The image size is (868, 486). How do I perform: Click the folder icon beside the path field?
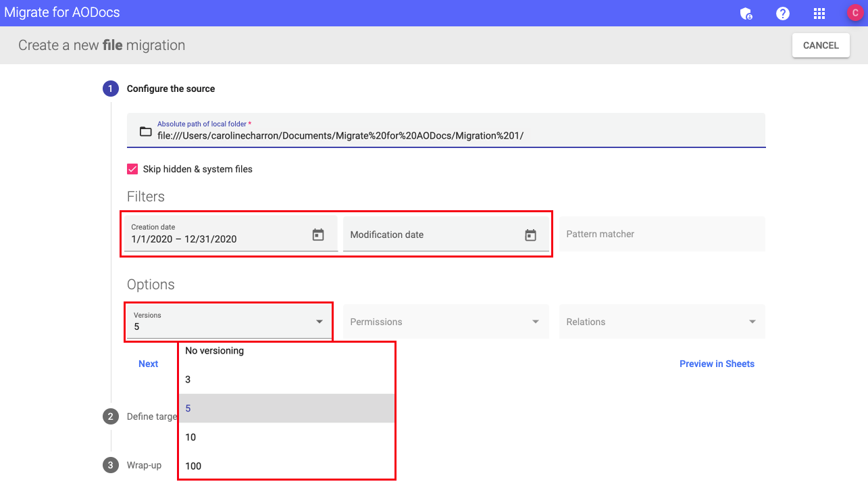145,132
